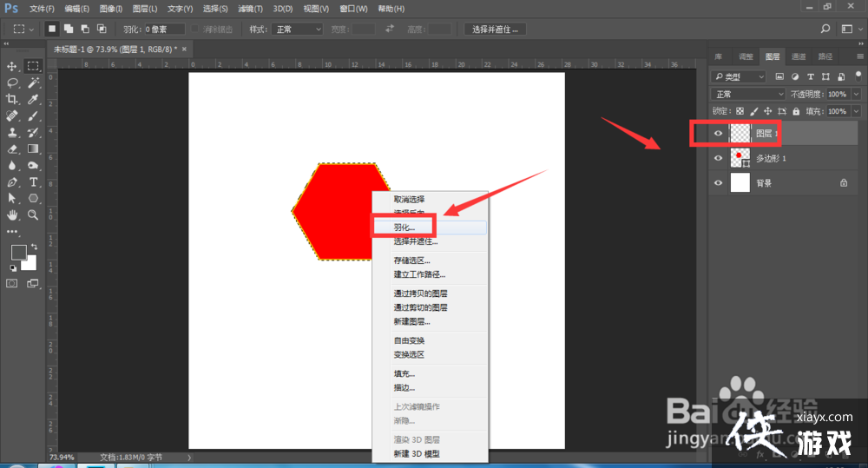
Task: Activate the Hand tool
Action: (12, 214)
